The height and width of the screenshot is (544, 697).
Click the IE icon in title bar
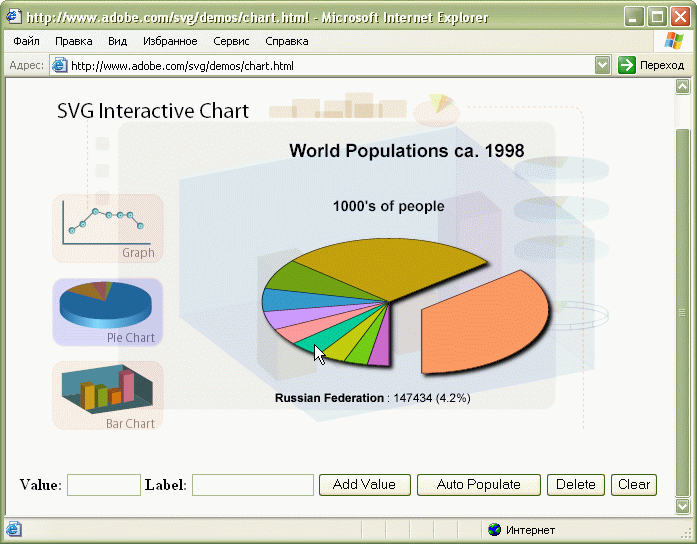pos(13,17)
